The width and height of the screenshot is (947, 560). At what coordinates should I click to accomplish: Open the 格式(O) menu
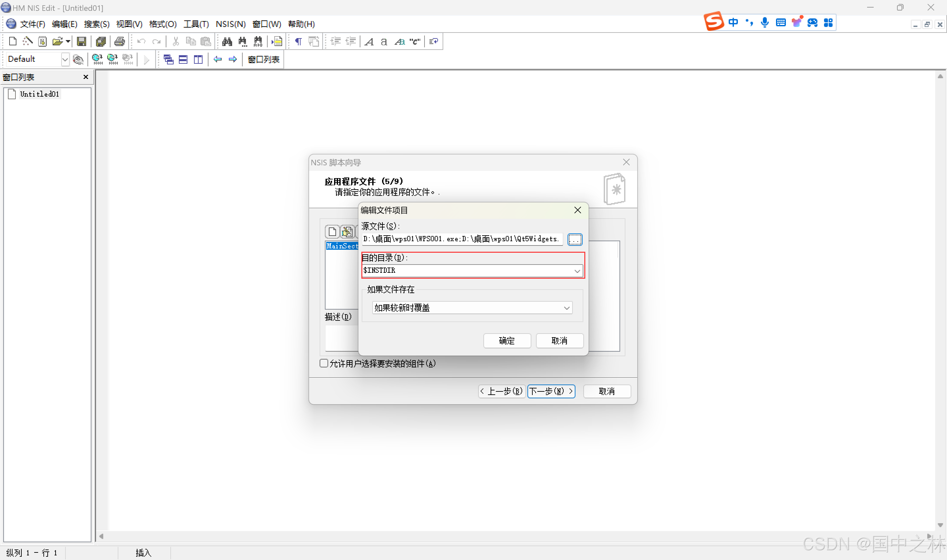(x=163, y=24)
